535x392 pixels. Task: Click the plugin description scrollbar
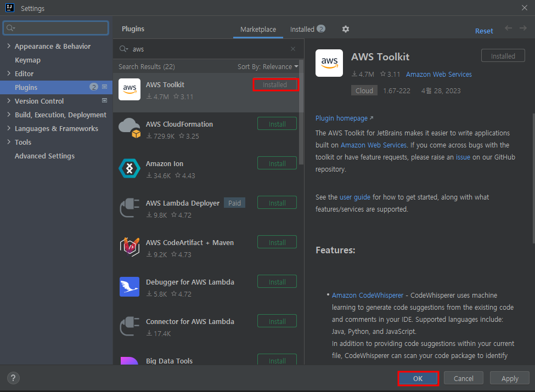[533, 178]
